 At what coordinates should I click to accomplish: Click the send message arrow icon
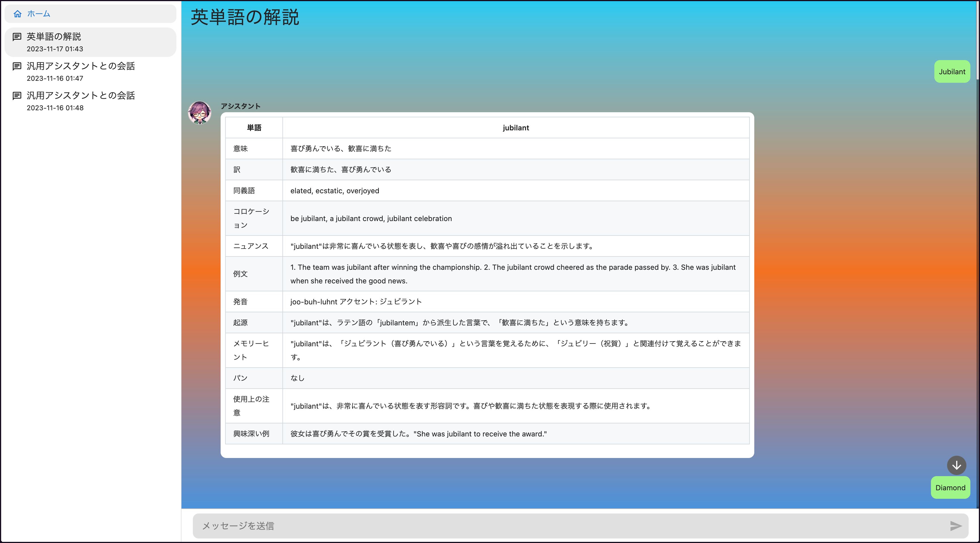(955, 525)
